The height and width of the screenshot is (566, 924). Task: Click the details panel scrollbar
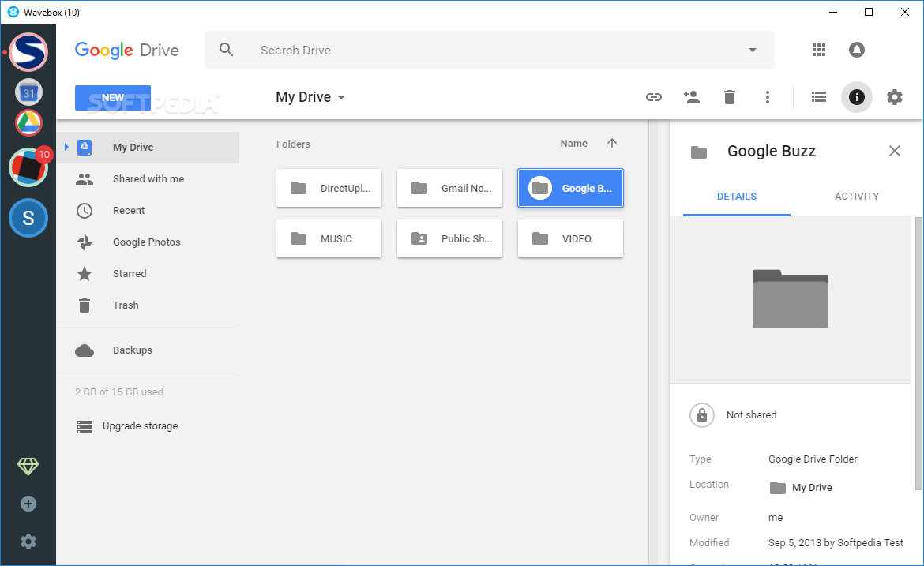click(x=918, y=354)
